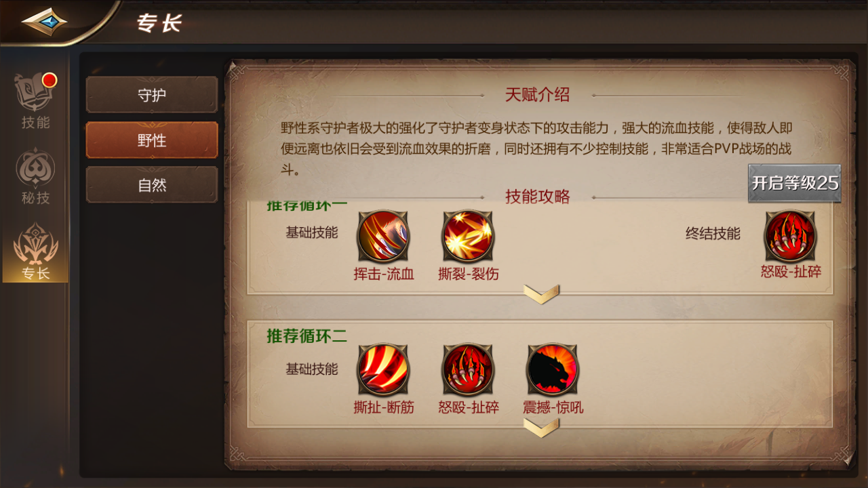
Task: Tap 怒殴-扯碎 icon in 推荐循环二
Action: pyautogui.click(x=468, y=369)
